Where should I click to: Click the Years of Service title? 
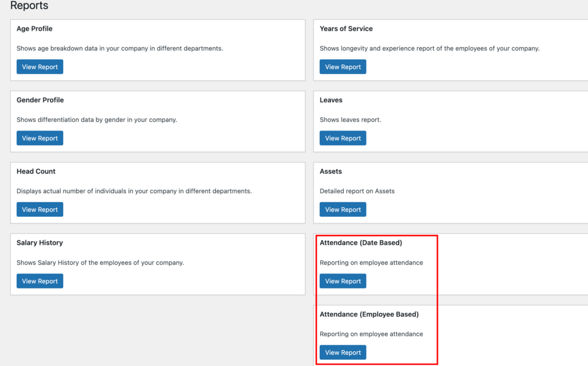tap(346, 29)
